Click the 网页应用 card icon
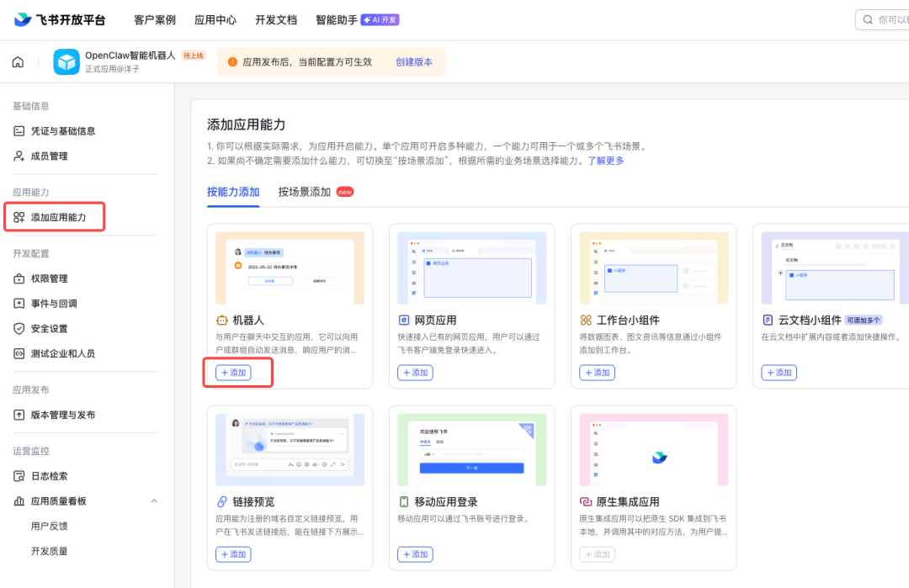The width and height of the screenshot is (909, 588). pyautogui.click(x=404, y=320)
